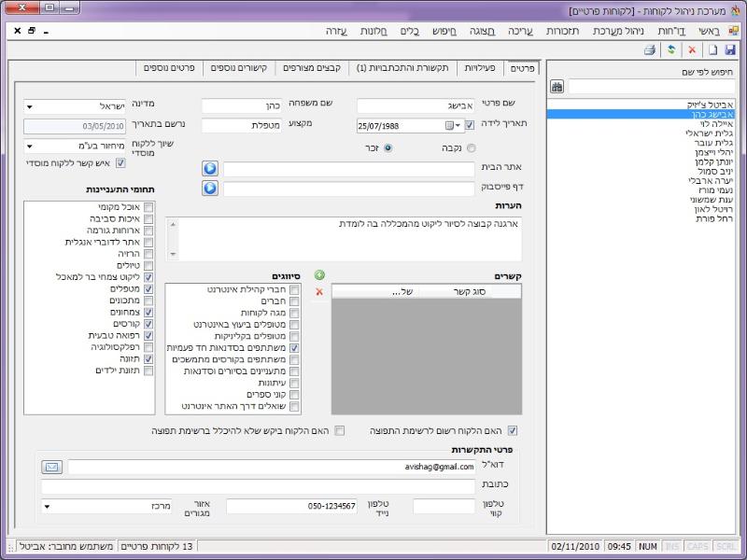Toggle האם הלקוח רשום לרשימת התפוצה checkbox
Image resolution: width=747 pixels, height=560 pixels.
point(512,431)
